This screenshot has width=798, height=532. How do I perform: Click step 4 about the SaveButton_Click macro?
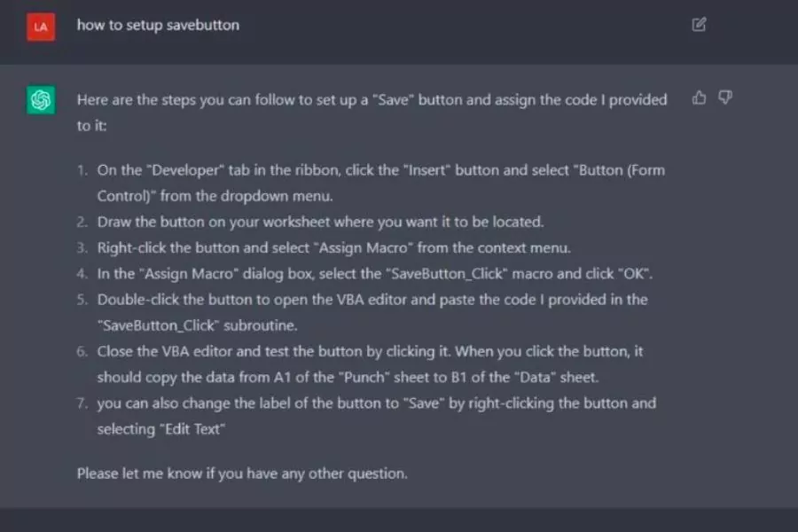pyautogui.click(x=374, y=274)
